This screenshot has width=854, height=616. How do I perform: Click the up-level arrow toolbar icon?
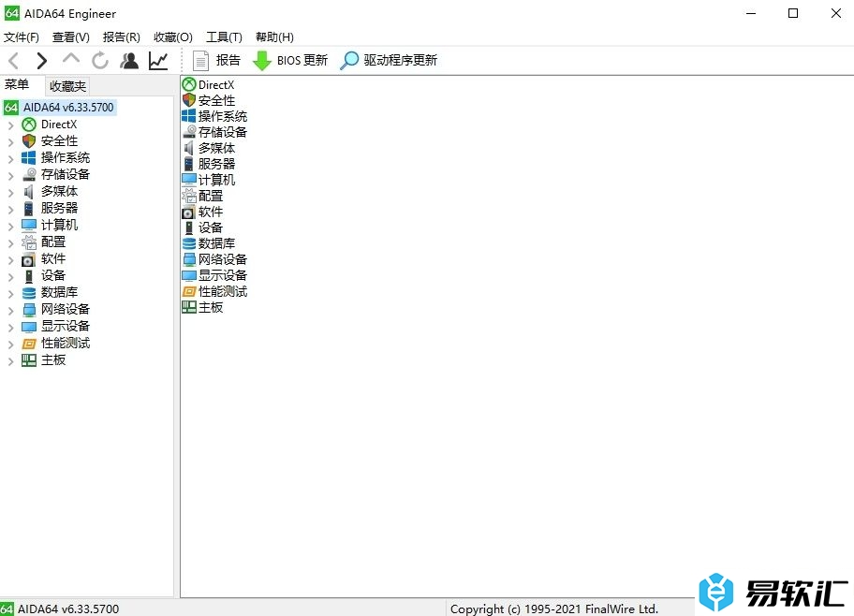point(71,59)
